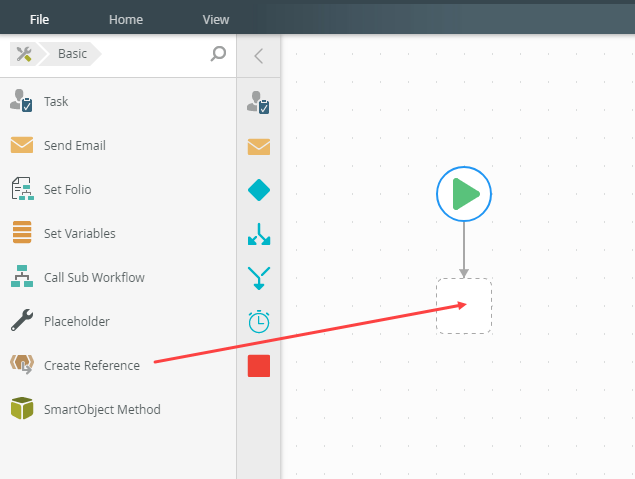
Task: Click the toolbox search magnifier icon
Action: [218, 53]
